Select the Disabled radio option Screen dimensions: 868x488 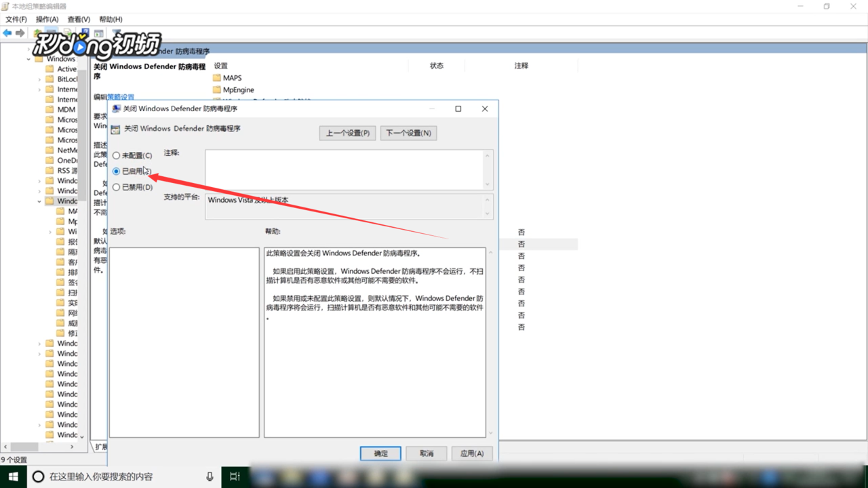tap(116, 187)
